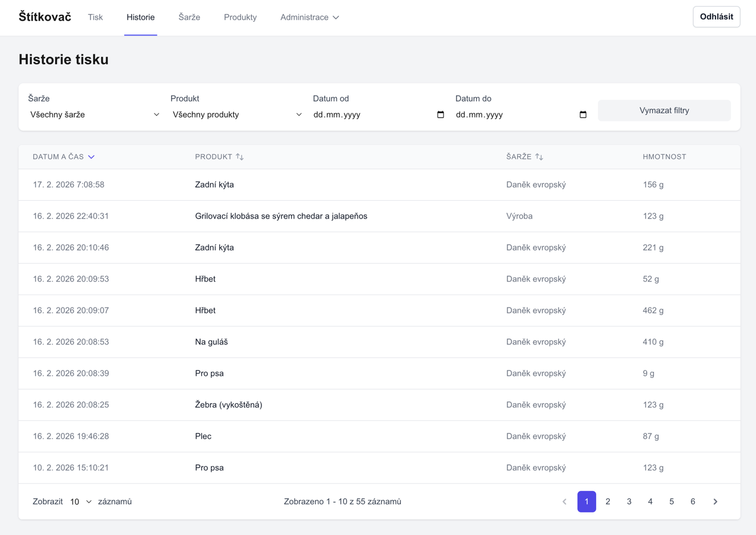The height and width of the screenshot is (535, 756).
Task: Go to page 6 in pagination
Action: [692, 502]
